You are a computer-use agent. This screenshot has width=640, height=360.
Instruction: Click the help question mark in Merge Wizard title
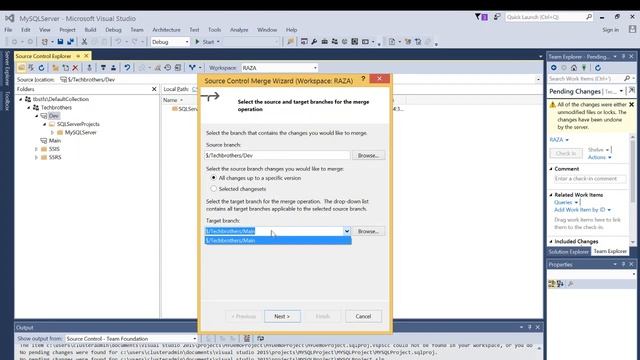tap(363, 78)
